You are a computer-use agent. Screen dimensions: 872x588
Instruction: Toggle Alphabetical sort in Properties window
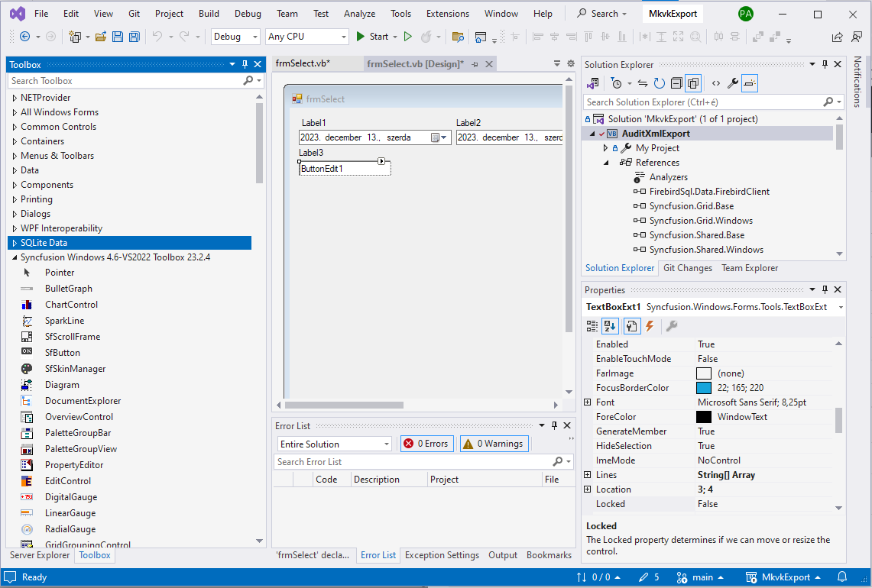[610, 326]
